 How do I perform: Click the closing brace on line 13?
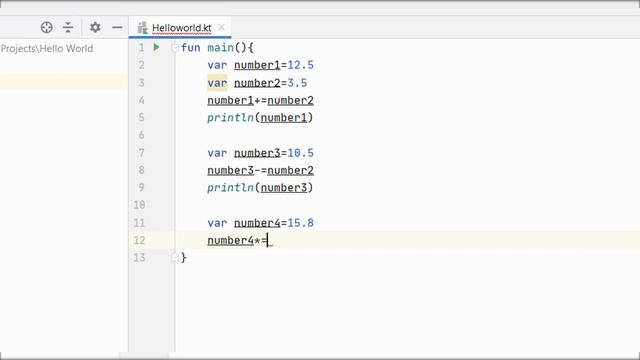coord(184,258)
